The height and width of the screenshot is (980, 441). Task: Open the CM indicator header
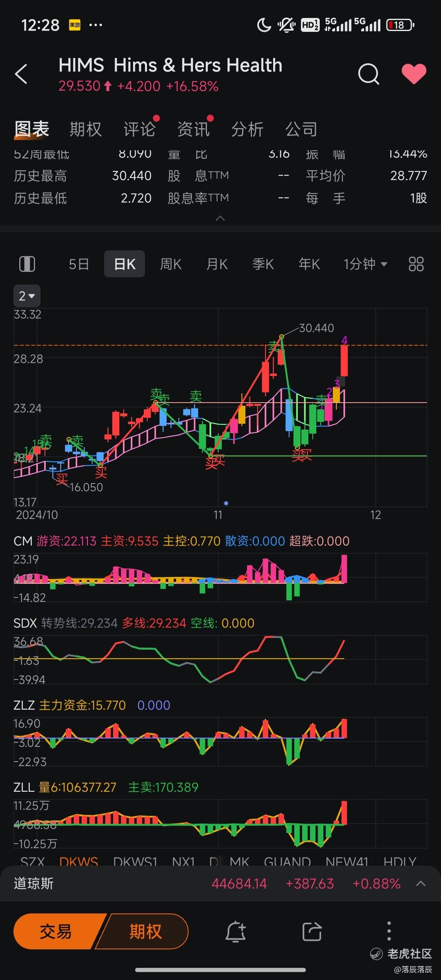(23, 541)
